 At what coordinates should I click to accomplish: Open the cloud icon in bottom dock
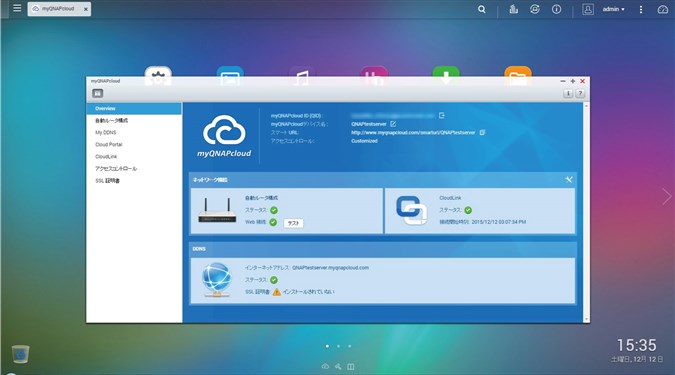click(325, 366)
